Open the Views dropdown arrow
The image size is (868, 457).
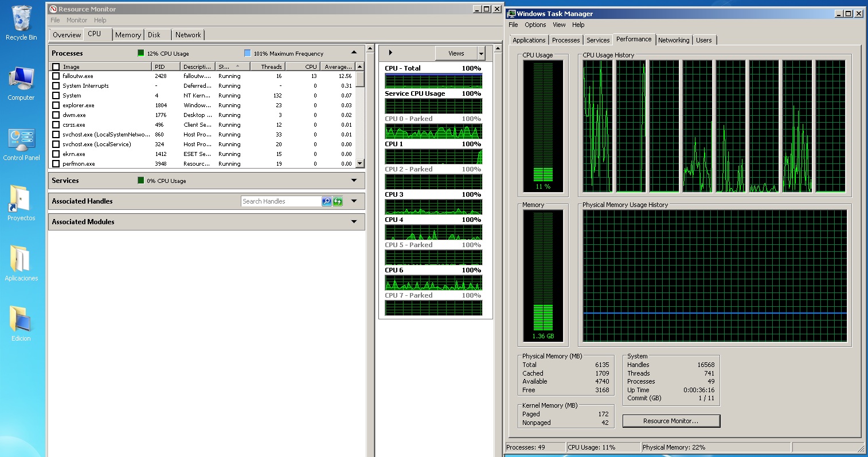click(482, 53)
